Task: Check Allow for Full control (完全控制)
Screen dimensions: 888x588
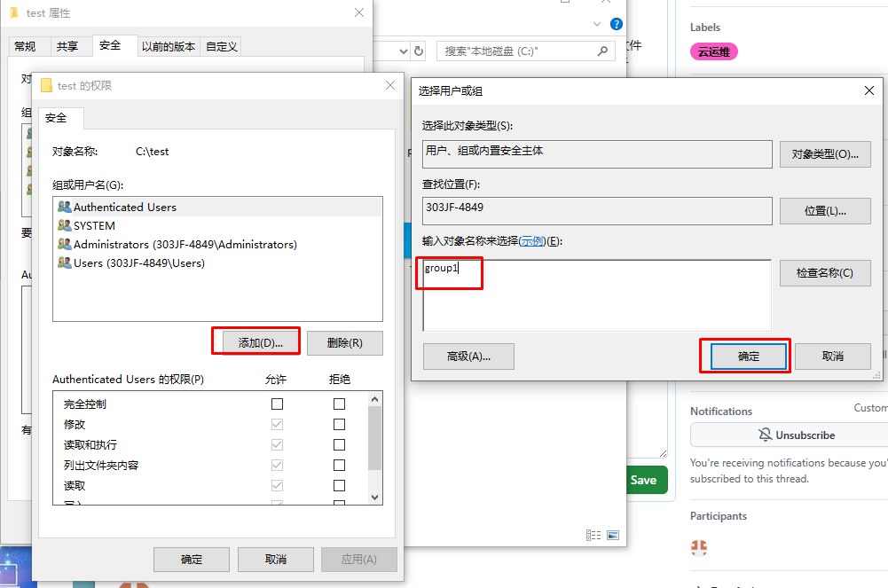Action: click(x=277, y=404)
